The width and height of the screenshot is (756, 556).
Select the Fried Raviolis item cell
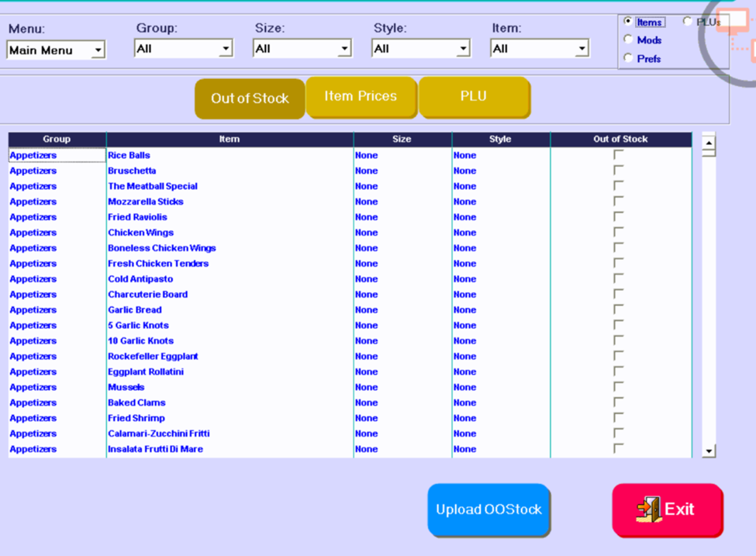coord(230,217)
